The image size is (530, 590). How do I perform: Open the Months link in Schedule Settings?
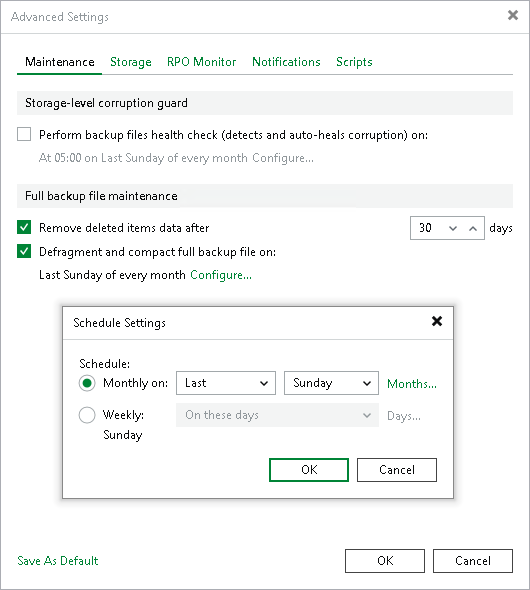(412, 384)
